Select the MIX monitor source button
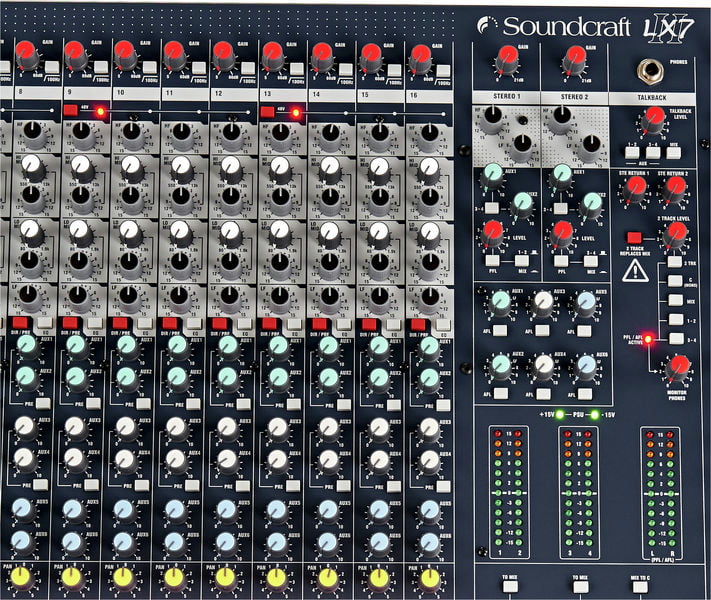 [676, 300]
